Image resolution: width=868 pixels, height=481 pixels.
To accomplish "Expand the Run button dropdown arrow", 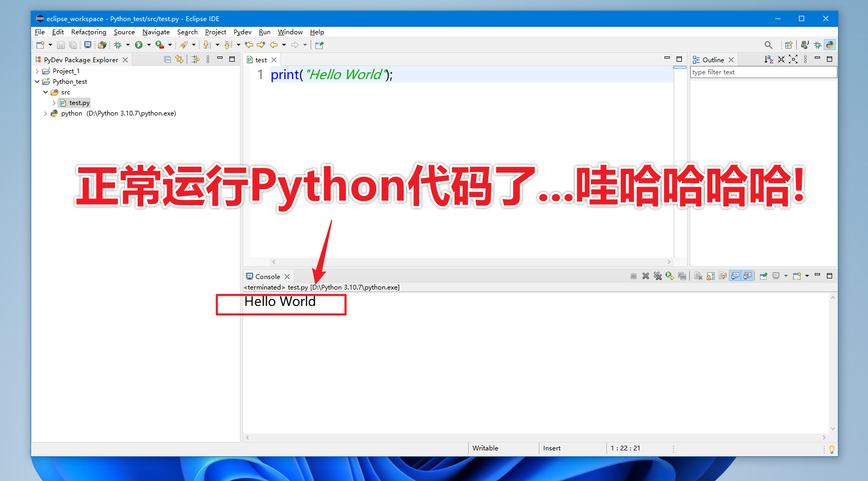I will pyautogui.click(x=149, y=45).
